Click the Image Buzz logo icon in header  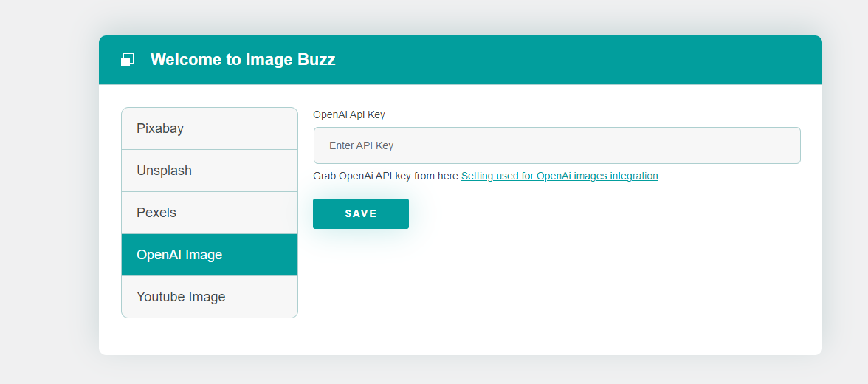pos(127,60)
